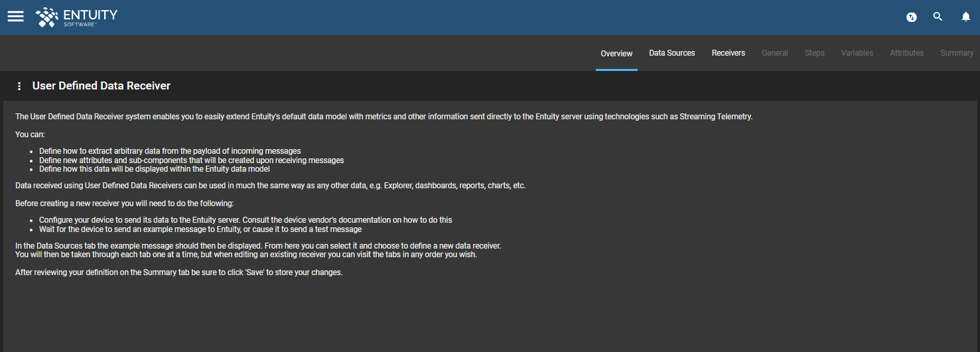Click the sentence 'After reviewing your definition on the Summary tab'
Viewport: 980px width, 352px height.
(x=179, y=272)
